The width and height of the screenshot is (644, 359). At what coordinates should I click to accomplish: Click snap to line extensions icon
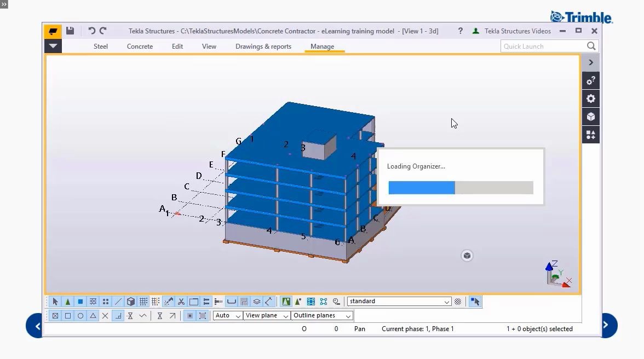point(130,316)
